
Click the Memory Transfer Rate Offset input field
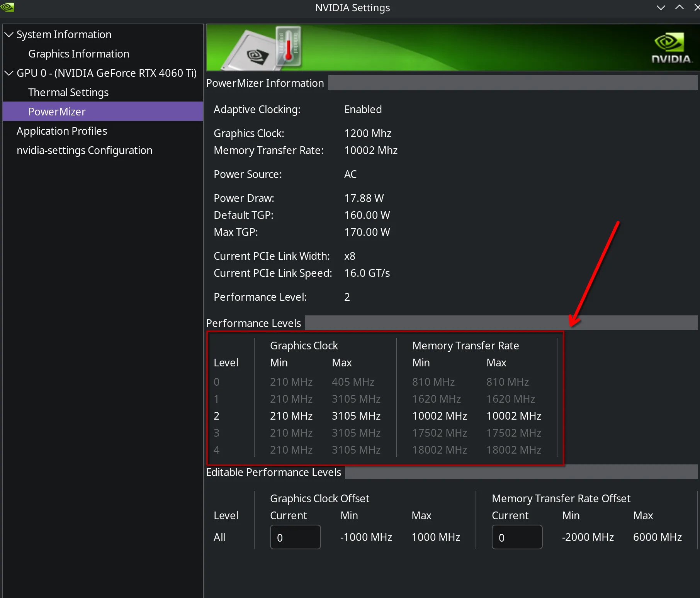(517, 537)
